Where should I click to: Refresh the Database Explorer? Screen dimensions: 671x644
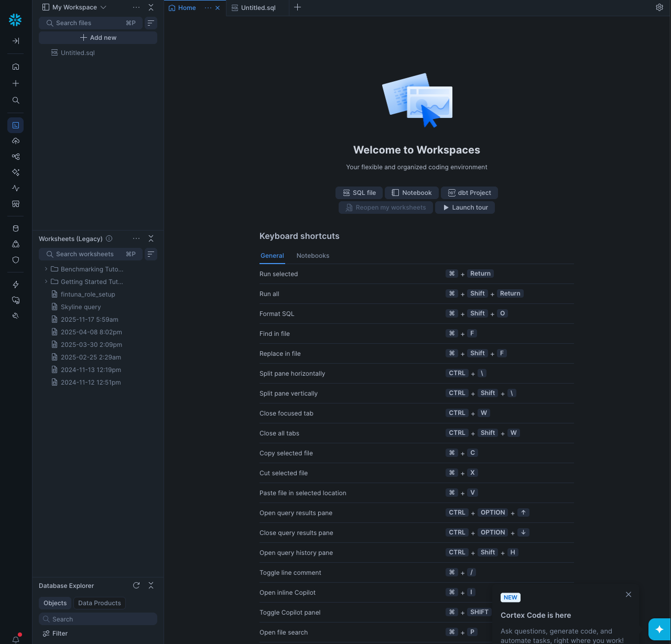click(136, 585)
